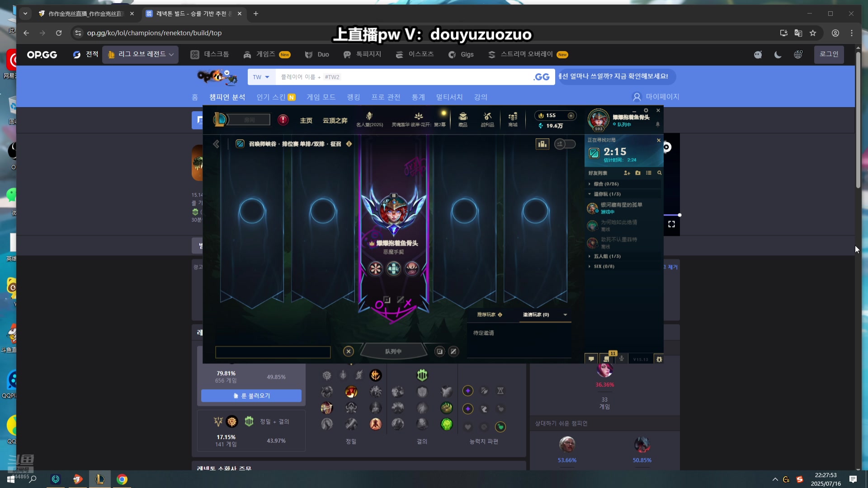Toggle the voice microphone icon
This screenshot has width=868, height=488.
622,359
